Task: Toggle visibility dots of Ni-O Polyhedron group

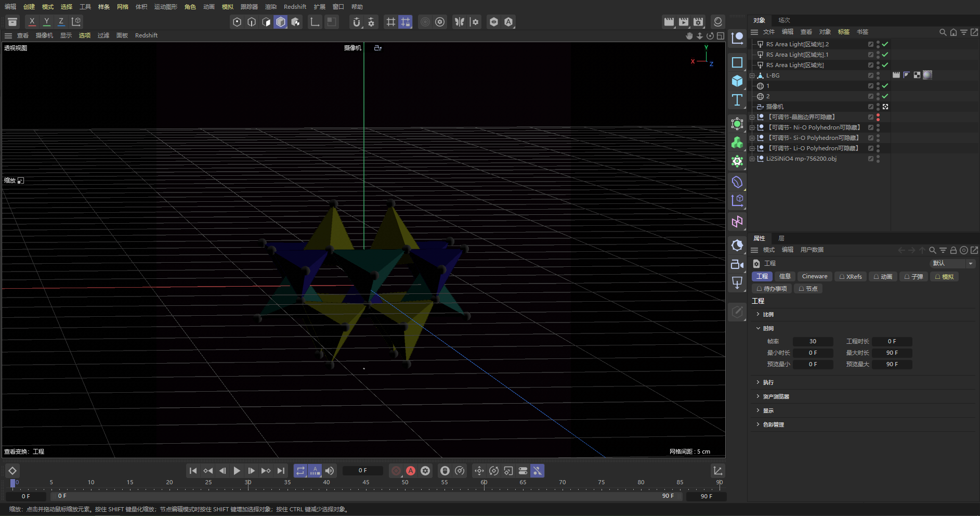Action: tap(878, 127)
